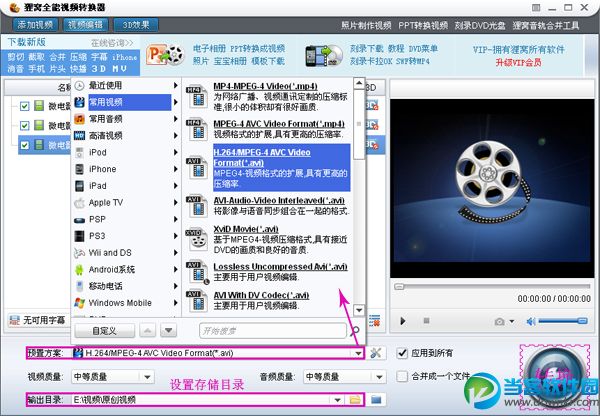
Task: Click the 添加视频 button
Action: pyautogui.click(x=35, y=25)
